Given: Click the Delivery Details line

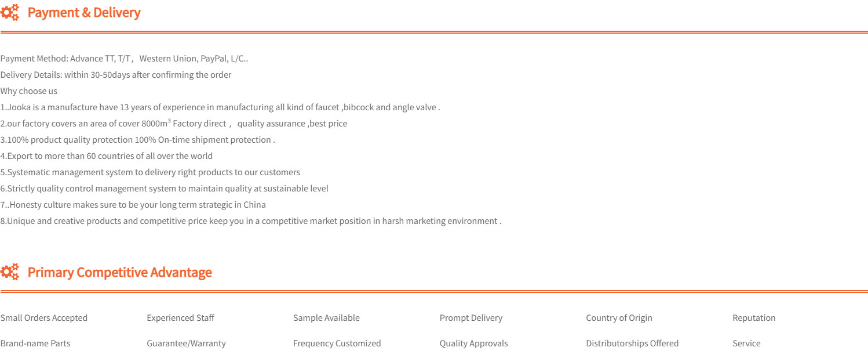Looking at the screenshot, I should pyautogui.click(x=116, y=75).
